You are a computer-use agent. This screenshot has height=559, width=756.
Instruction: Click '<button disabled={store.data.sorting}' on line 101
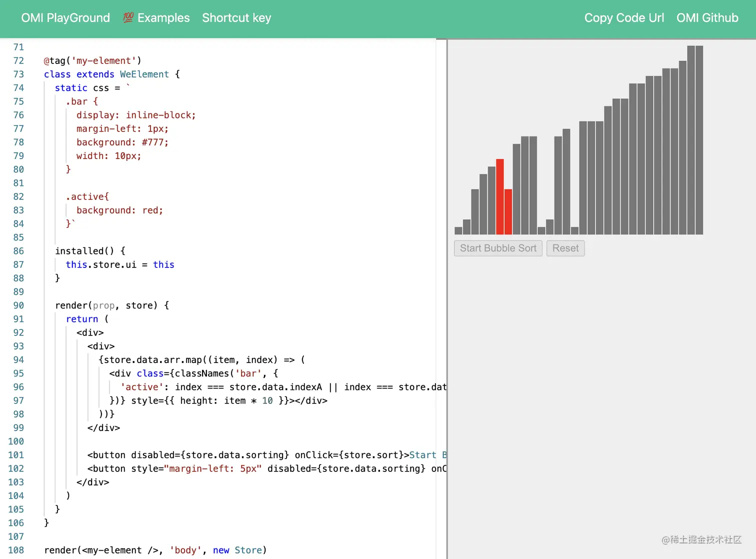click(188, 455)
